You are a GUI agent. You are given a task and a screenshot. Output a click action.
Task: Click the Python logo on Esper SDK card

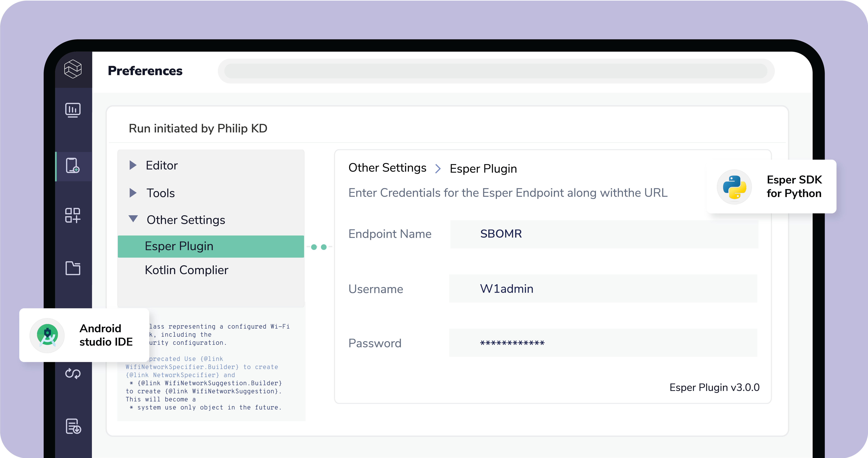pyautogui.click(x=734, y=187)
